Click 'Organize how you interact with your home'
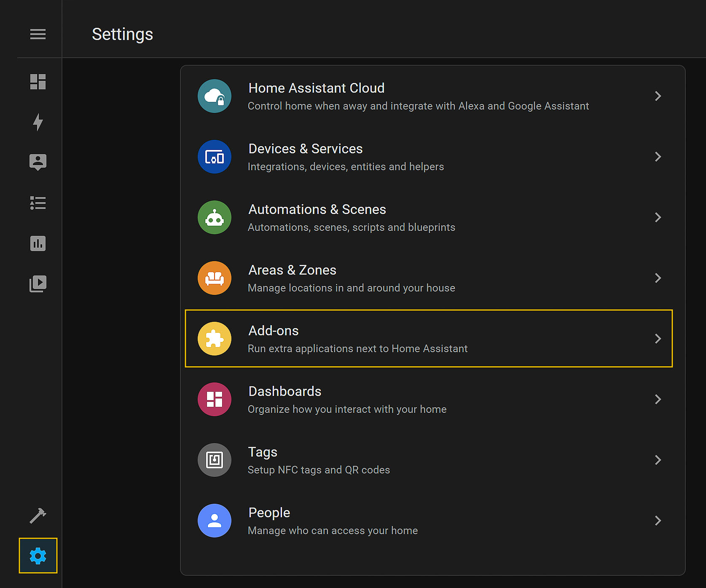 pyautogui.click(x=347, y=409)
